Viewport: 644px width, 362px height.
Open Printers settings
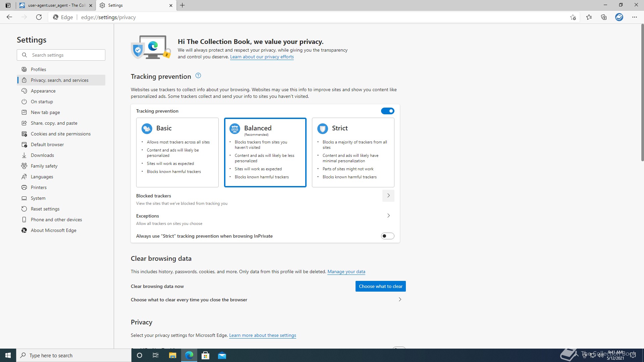tap(61, 187)
